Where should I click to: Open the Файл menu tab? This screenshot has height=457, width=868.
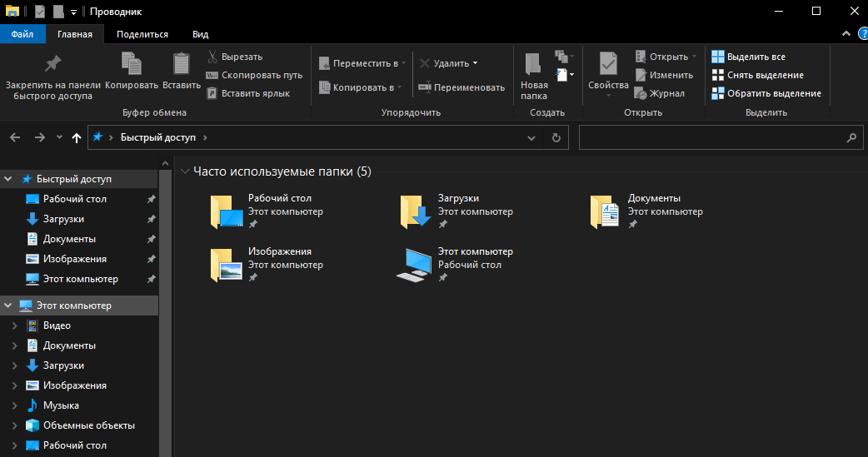22,34
